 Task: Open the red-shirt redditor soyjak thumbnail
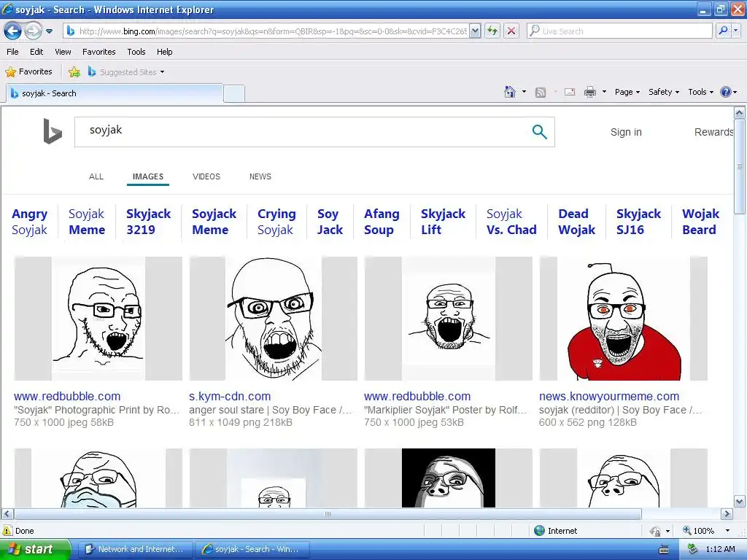tap(623, 318)
